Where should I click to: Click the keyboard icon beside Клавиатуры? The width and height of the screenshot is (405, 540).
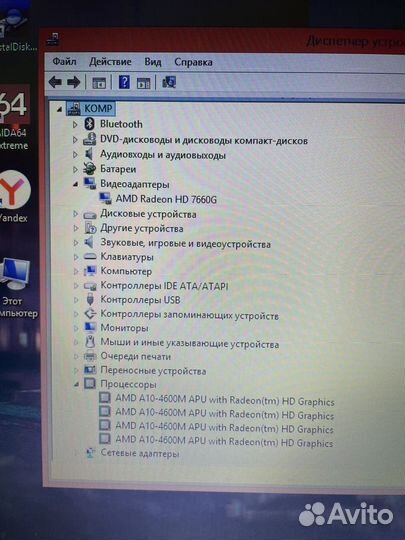[x=90, y=257]
